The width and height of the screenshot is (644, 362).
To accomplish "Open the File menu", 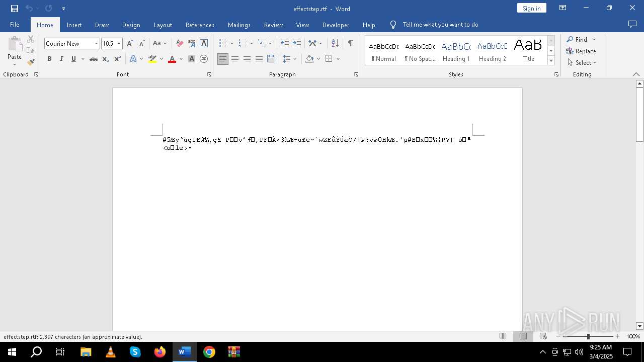I will click(15, 25).
